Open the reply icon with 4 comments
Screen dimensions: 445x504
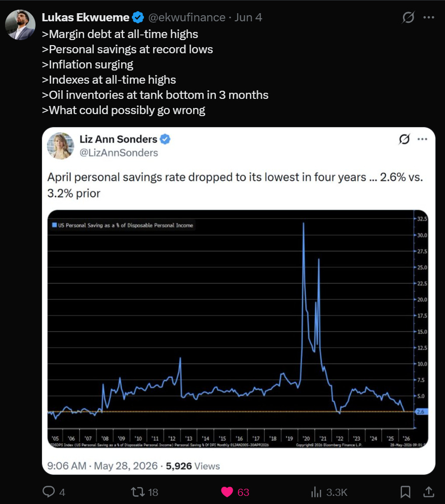tap(49, 492)
